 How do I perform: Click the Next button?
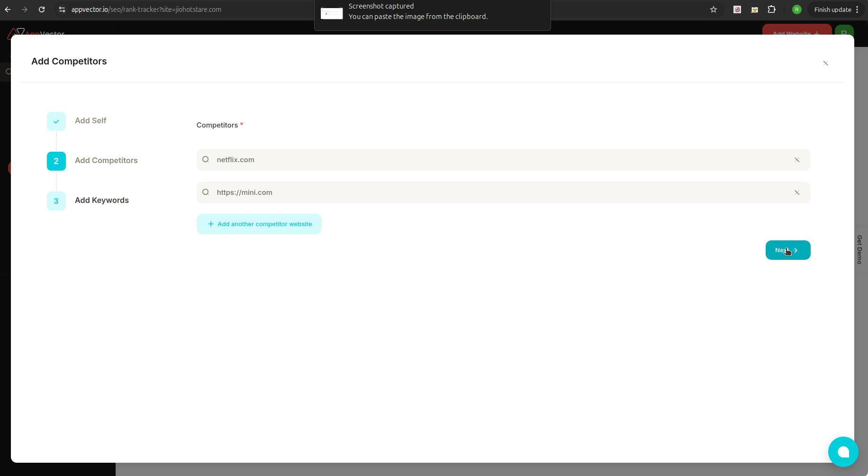787,250
